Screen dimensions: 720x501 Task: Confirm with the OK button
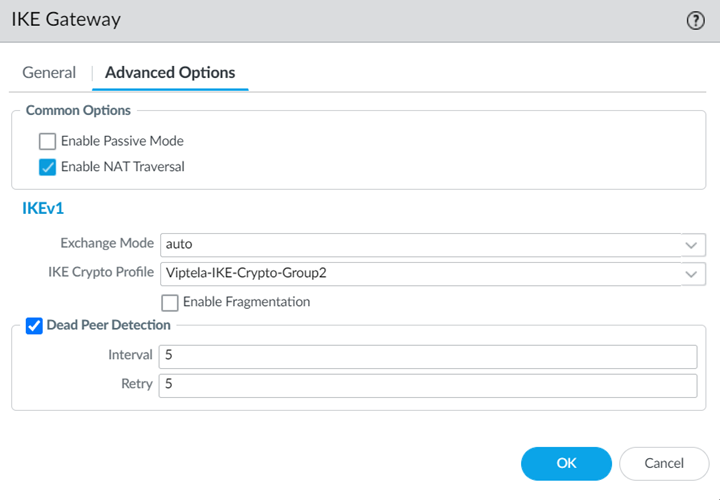click(566, 463)
